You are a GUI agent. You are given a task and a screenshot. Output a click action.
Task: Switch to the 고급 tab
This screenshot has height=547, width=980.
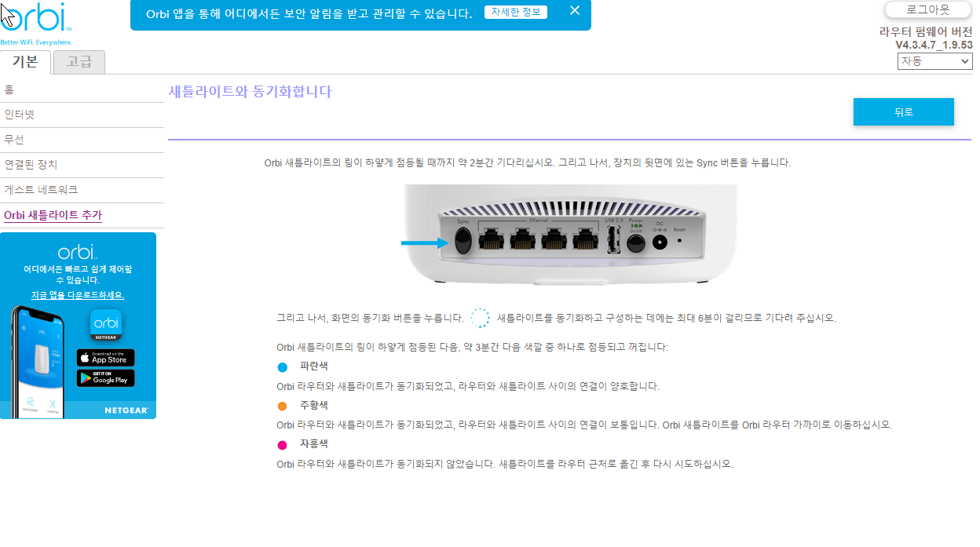click(x=79, y=62)
